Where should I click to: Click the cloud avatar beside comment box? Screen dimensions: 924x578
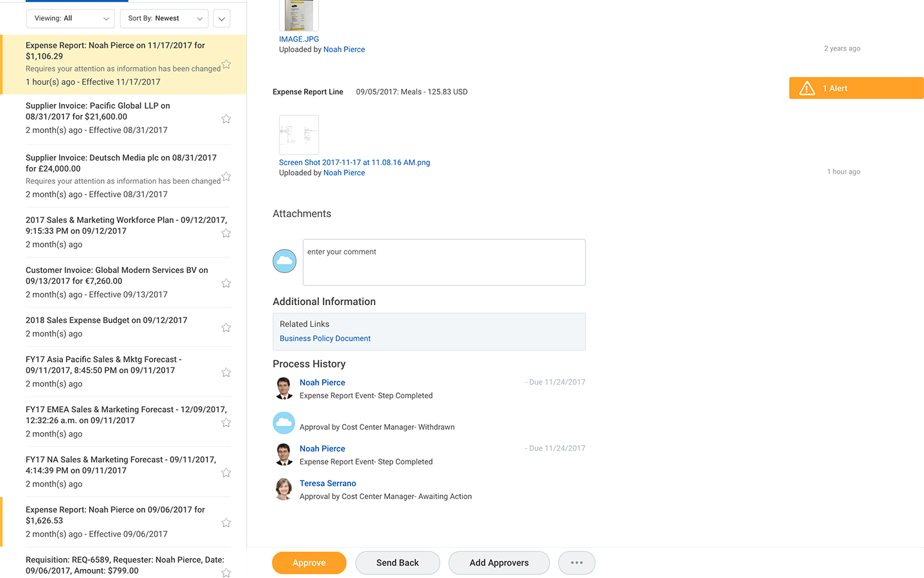tap(284, 261)
